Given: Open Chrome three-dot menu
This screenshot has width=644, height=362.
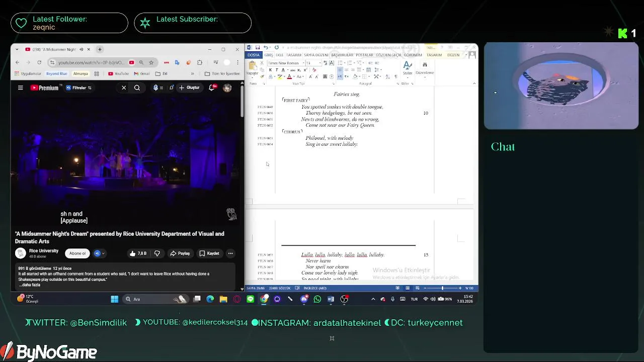Looking at the screenshot, I should click(x=237, y=62).
